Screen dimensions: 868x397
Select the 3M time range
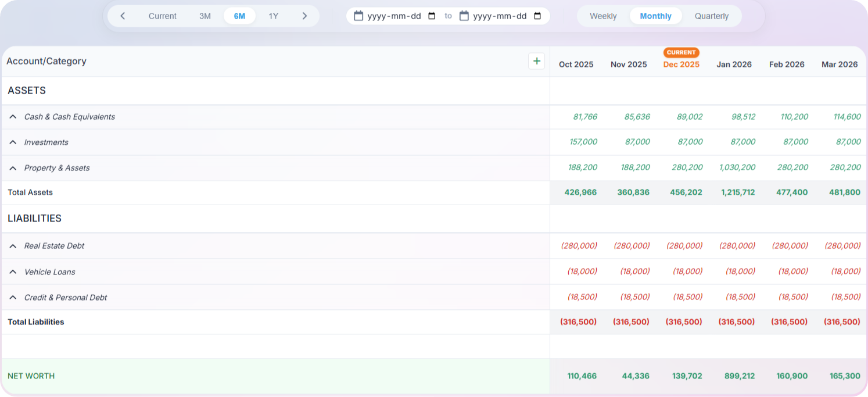[x=205, y=16]
